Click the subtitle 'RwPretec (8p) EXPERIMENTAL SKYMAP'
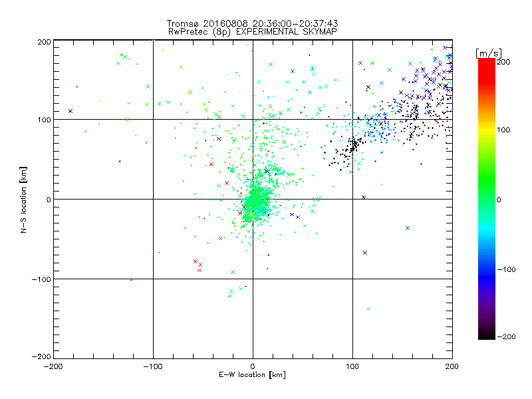The height and width of the screenshot is (399, 532). tap(253, 31)
